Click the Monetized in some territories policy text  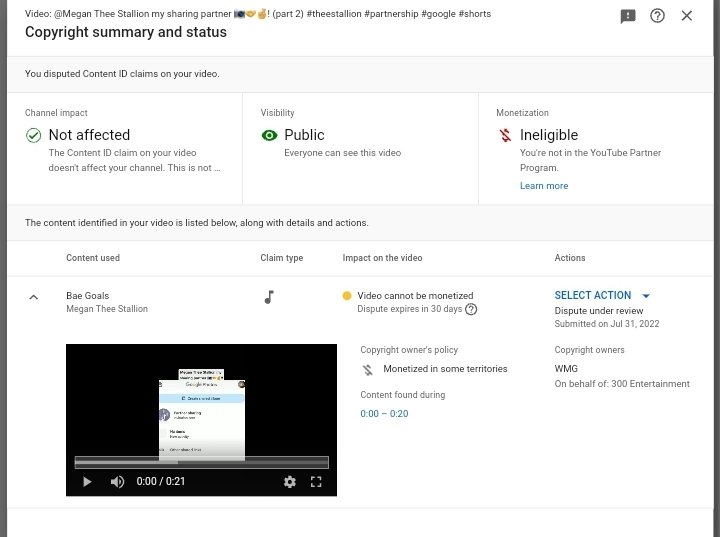[445, 368]
